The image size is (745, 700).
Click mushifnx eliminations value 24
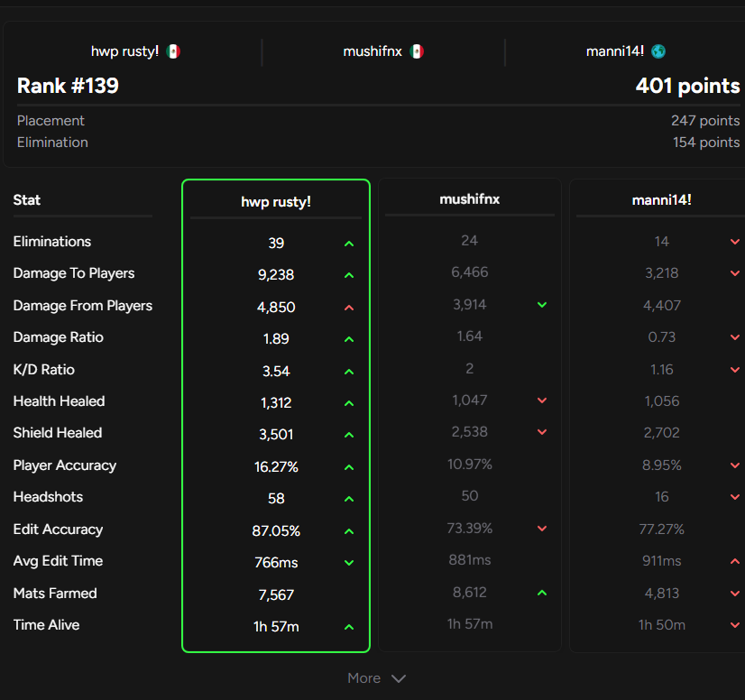(469, 241)
